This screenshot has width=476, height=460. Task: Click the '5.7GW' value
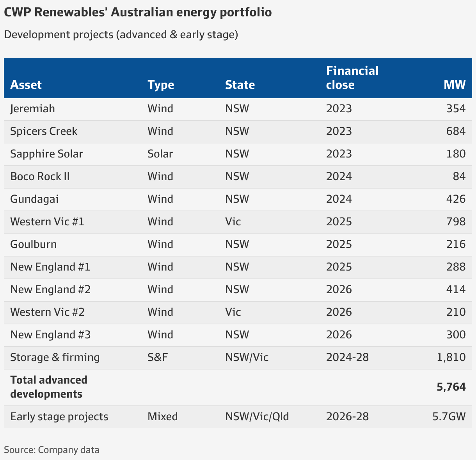click(x=449, y=416)
